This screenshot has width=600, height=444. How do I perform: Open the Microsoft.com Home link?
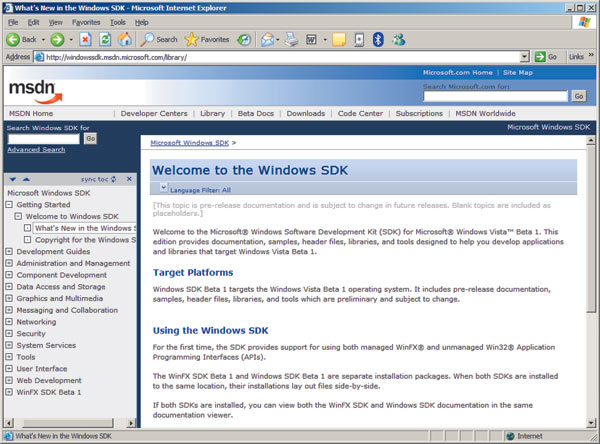[458, 72]
